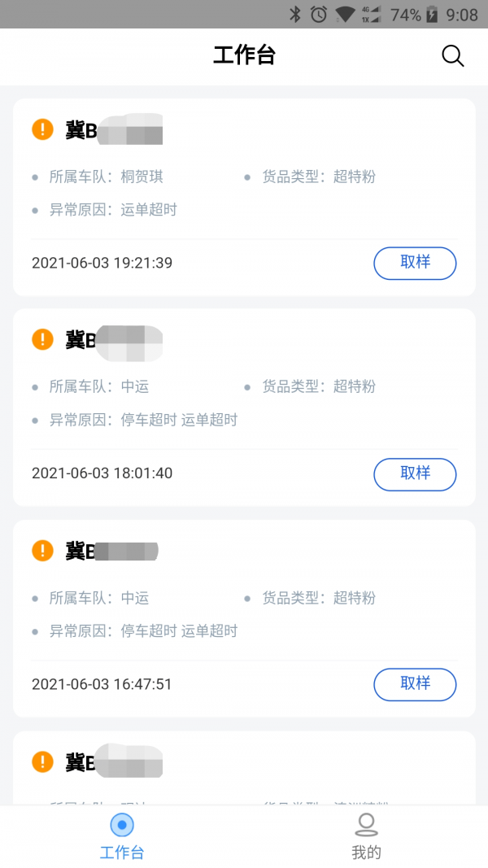
Task: Click the warning icon on the first vehicle card
Action: click(43, 129)
